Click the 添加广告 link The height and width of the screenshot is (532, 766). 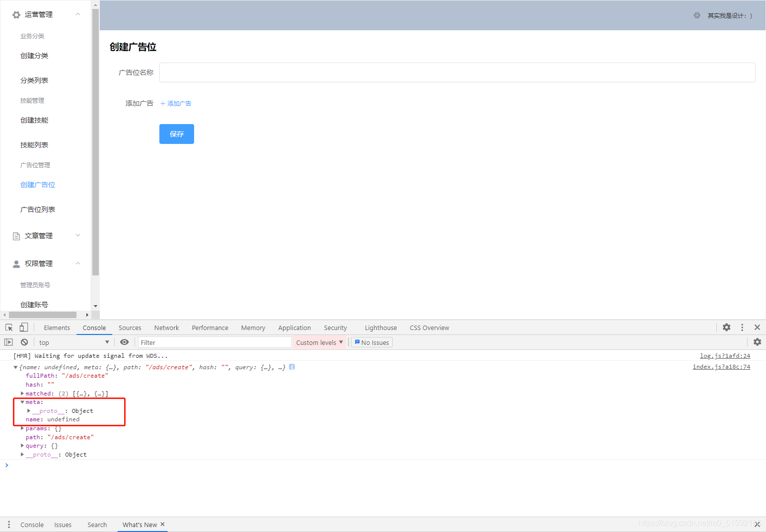[x=176, y=104]
